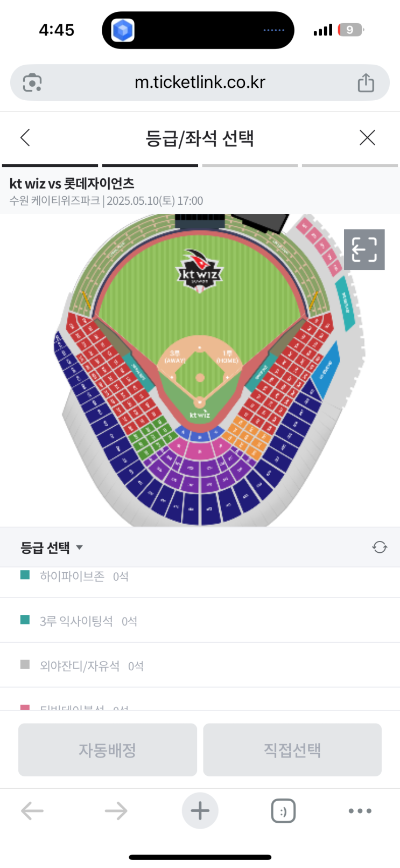400x868 pixels.
Task: Tap the teal swatch beside 하이파이브존
Action: pos(25,575)
